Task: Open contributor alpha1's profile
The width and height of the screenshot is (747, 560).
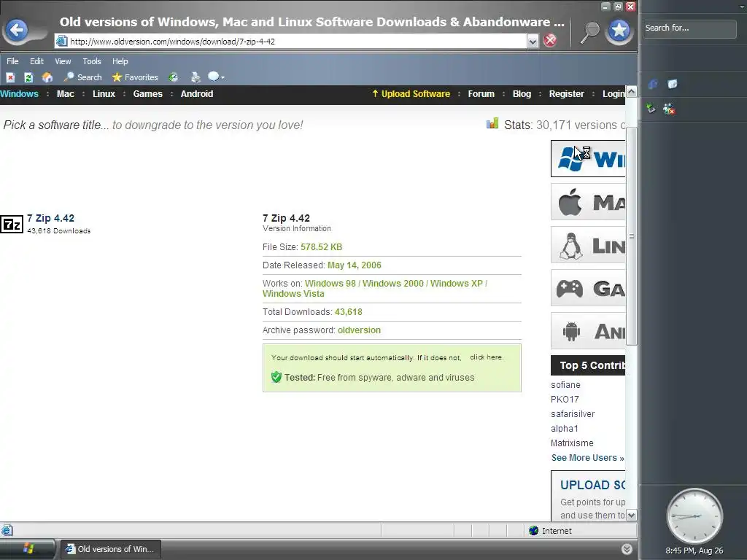Action: 565,429
